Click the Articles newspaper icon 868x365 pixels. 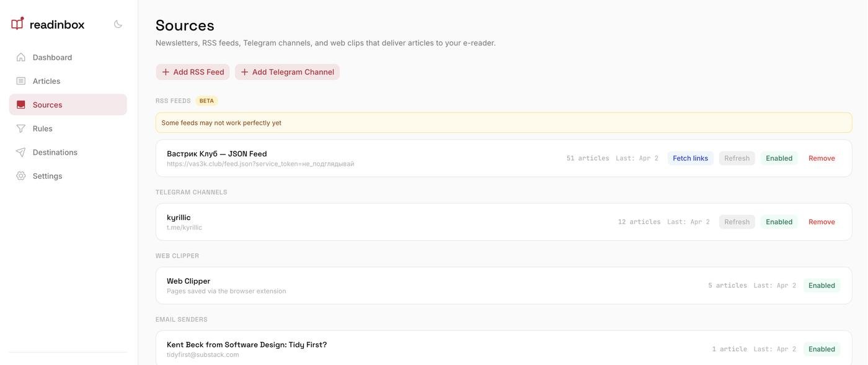[x=21, y=81]
